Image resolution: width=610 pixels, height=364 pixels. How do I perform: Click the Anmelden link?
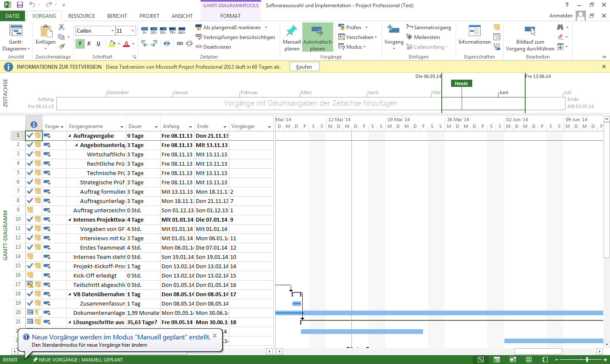pyautogui.click(x=560, y=15)
